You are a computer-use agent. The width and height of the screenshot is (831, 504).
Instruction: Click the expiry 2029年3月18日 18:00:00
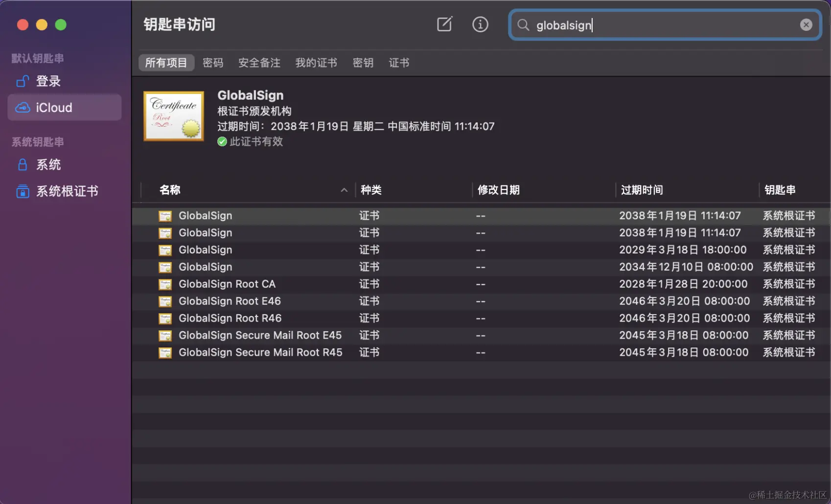point(683,250)
